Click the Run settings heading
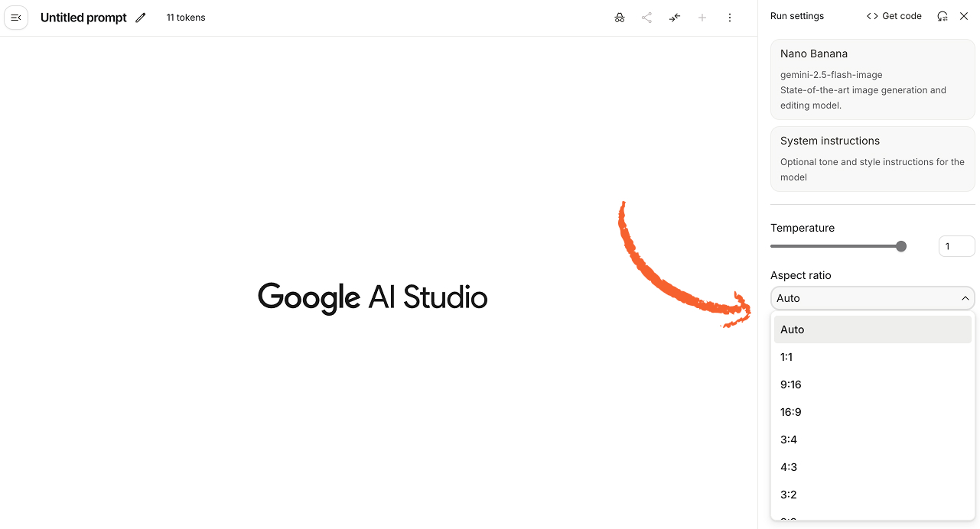This screenshot has width=980, height=529. pos(797,16)
